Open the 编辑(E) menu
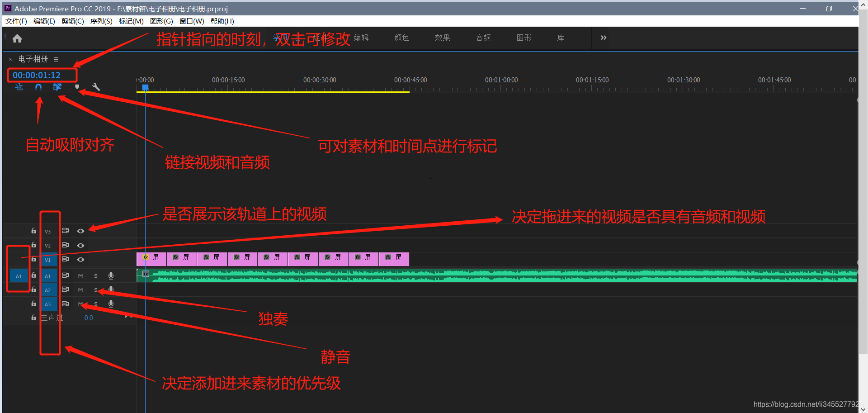This screenshot has width=868, height=413. point(44,21)
